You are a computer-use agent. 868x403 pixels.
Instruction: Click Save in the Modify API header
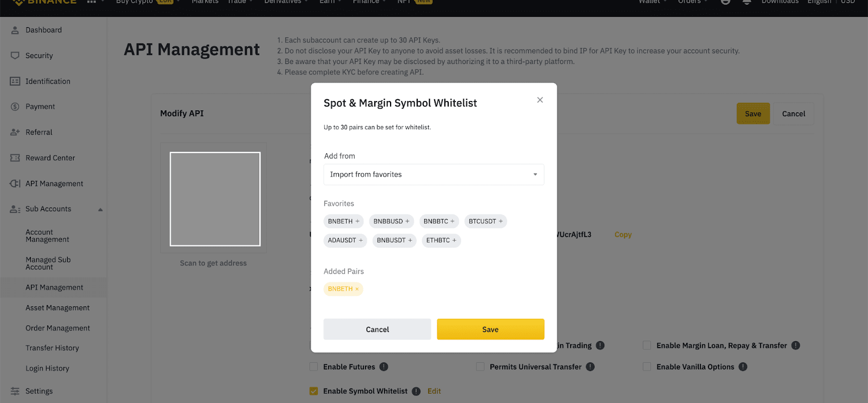point(753,114)
